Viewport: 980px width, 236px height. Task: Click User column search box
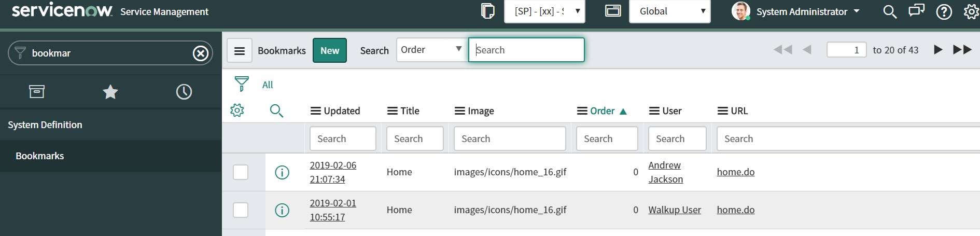click(677, 138)
